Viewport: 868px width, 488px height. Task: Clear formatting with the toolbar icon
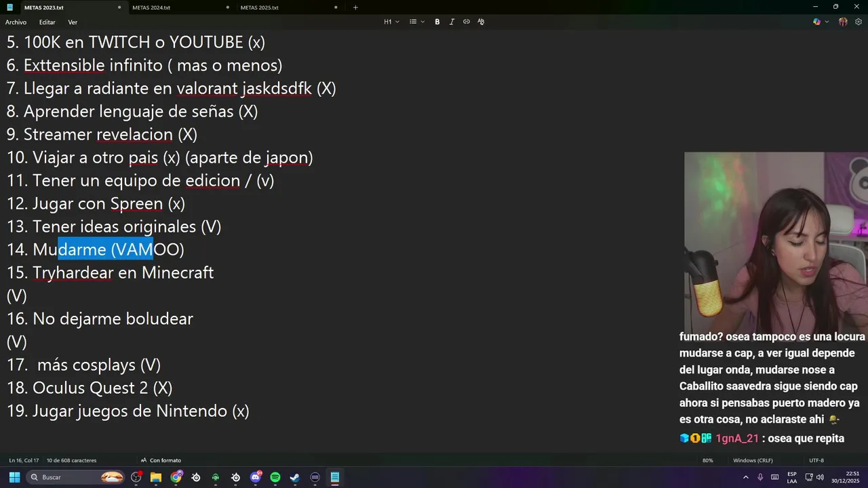tap(481, 22)
